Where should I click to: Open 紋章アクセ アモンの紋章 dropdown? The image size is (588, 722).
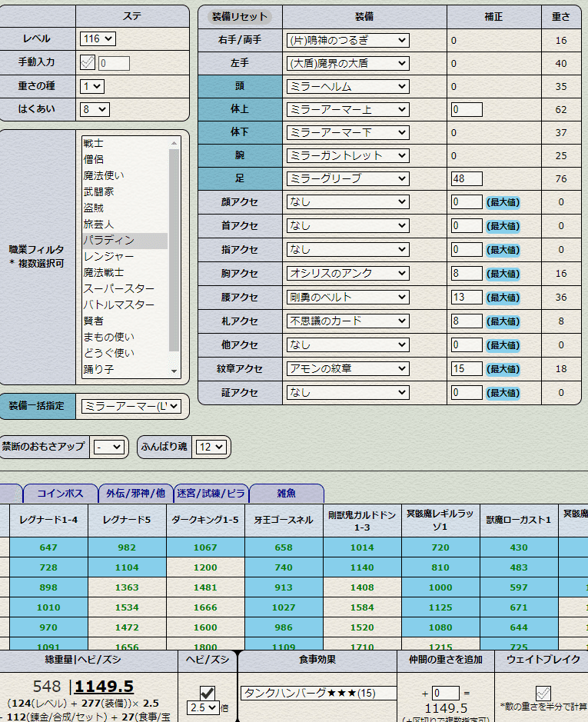[x=347, y=369]
